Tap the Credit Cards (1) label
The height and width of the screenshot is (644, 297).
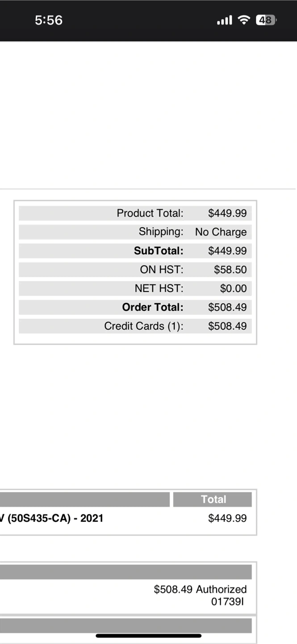click(x=144, y=326)
